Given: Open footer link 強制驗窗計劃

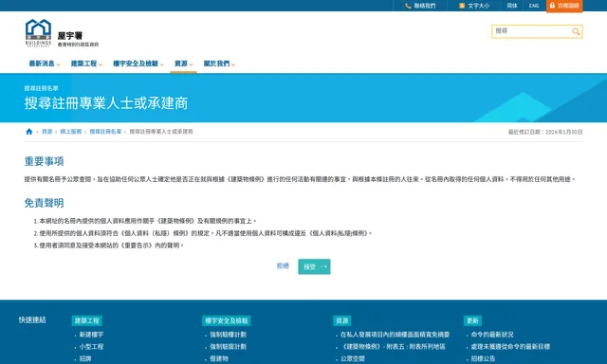Looking at the screenshot, I should pyautogui.click(x=228, y=347).
